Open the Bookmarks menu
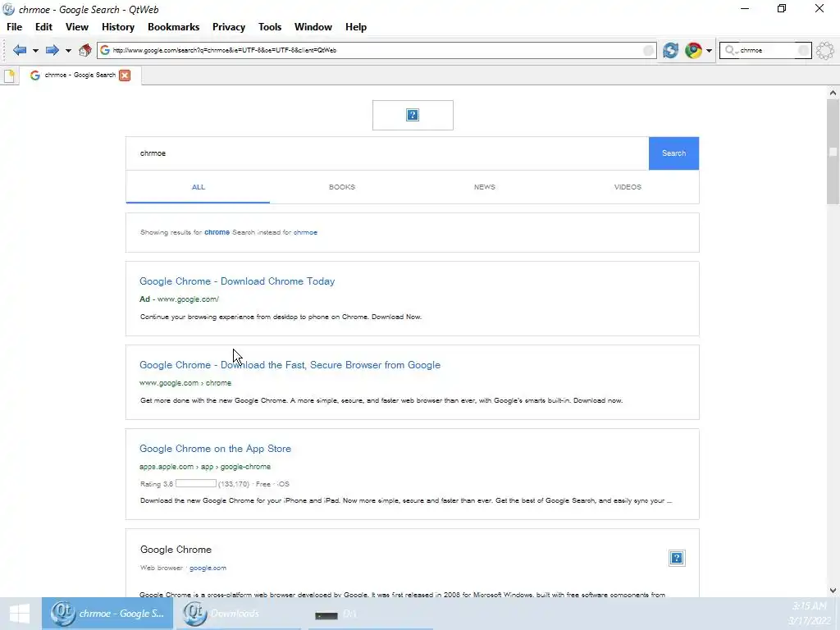This screenshot has height=630, width=840. pyautogui.click(x=174, y=27)
